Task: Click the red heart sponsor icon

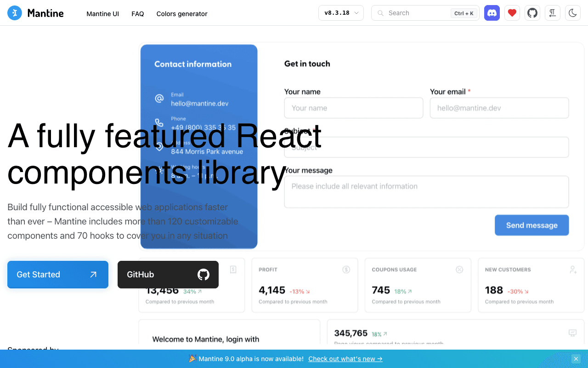Action: tap(512, 13)
